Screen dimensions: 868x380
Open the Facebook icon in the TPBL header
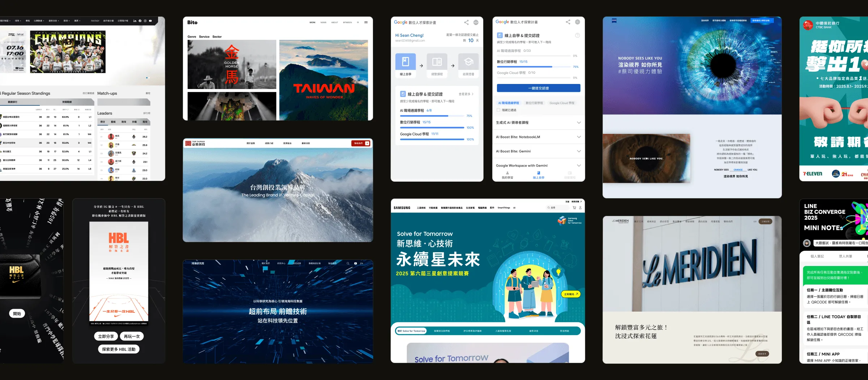[x=140, y=21]
